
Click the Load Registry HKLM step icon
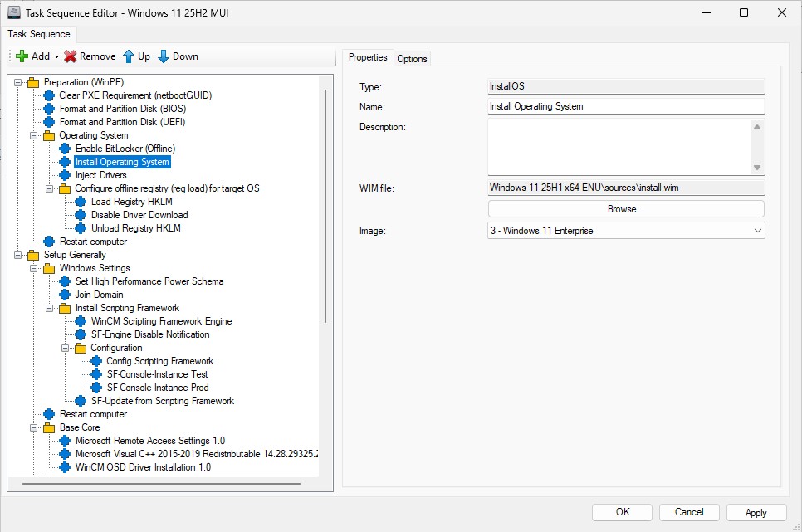pyautogui.click(x=81, y=202)
